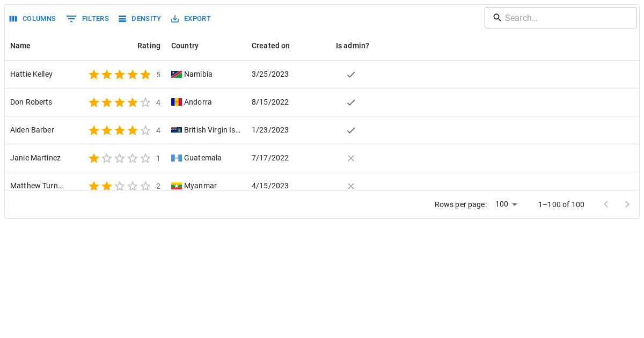Set Janie Martinez's rating to five stars
This screenshot has width=644, height=338.
point(145,158)
